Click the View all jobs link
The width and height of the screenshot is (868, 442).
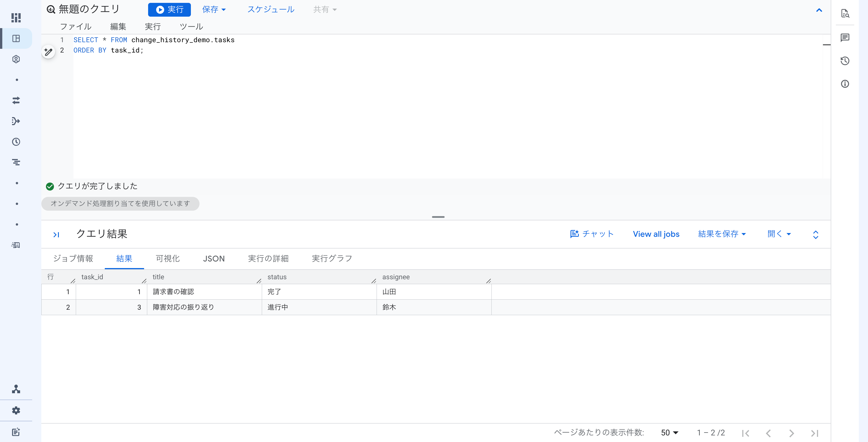pyautogui.click(x=656, y=234)
